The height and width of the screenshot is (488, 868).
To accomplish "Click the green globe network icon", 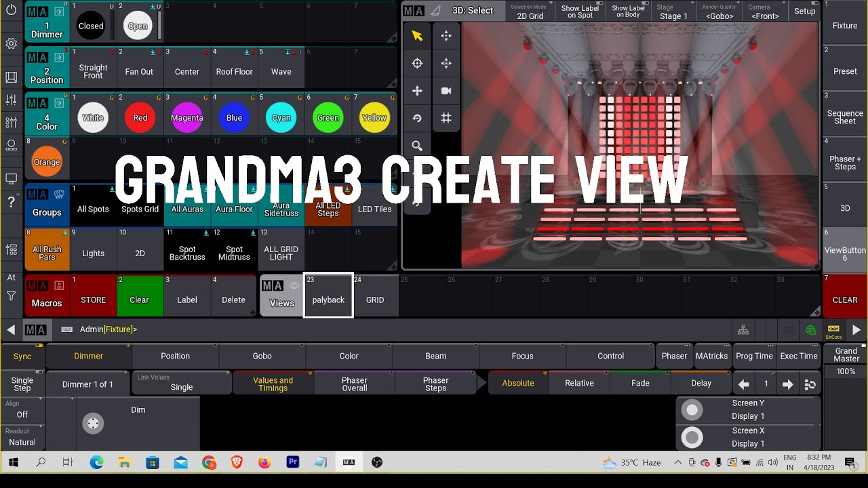I will click(x=811, y=330).
